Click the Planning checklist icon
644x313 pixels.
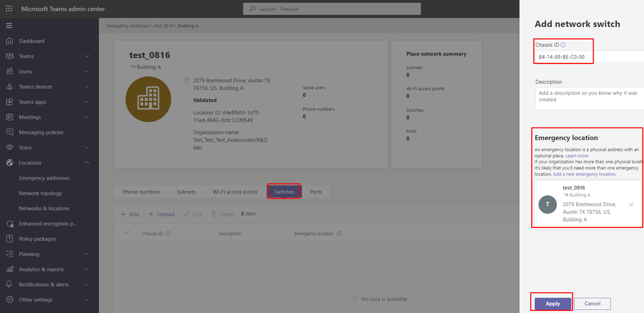(10, 254)
